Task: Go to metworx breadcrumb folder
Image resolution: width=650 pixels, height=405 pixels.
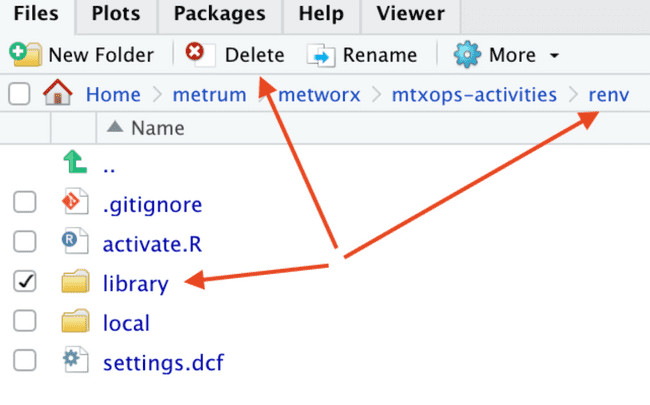Action: pos(319,95)
